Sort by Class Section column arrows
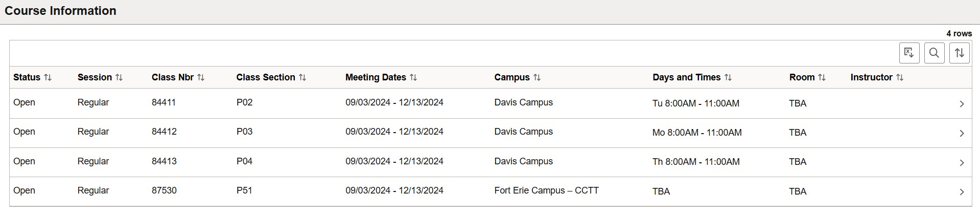The height and width of the screenshot is (214, 980). [302, 77]
